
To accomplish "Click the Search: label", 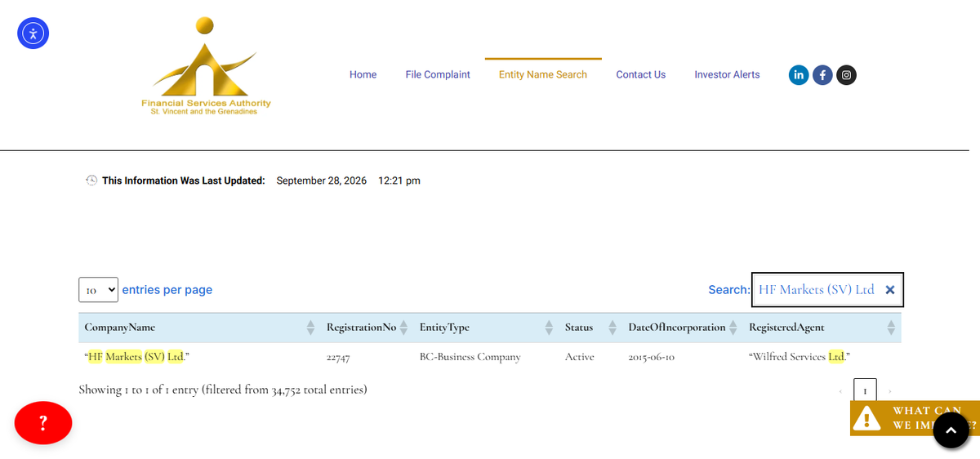I will tap(729, 290).
